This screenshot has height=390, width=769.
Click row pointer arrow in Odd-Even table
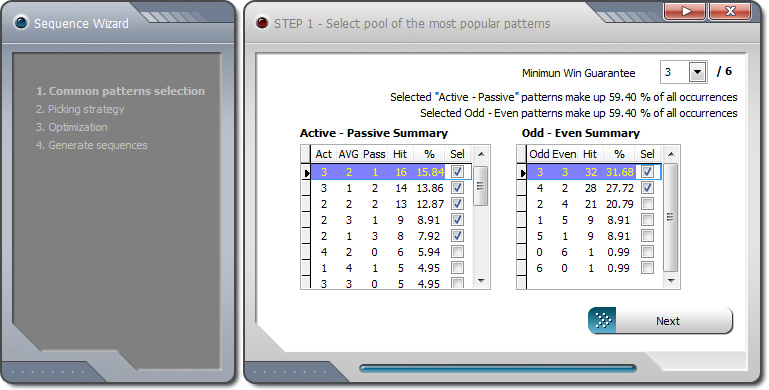tap(522, 172)
